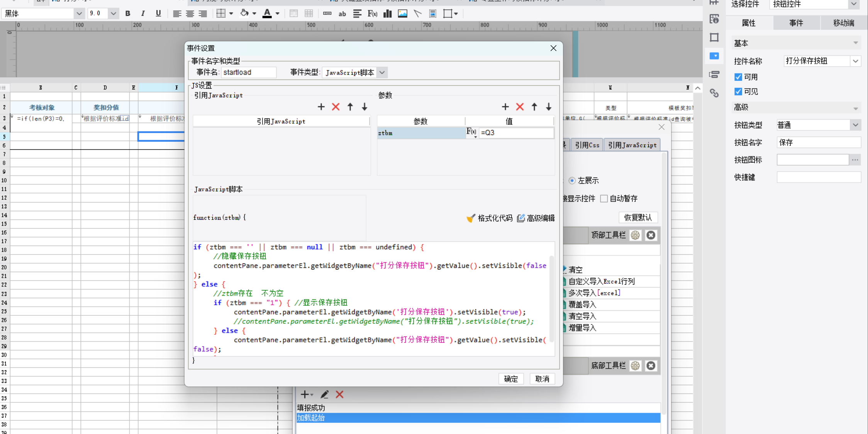The height and width of the screenshot is (434, 868).
Task: Open 事件类型 JavaScript脚本 dropdown
Action: coord(382,72)
